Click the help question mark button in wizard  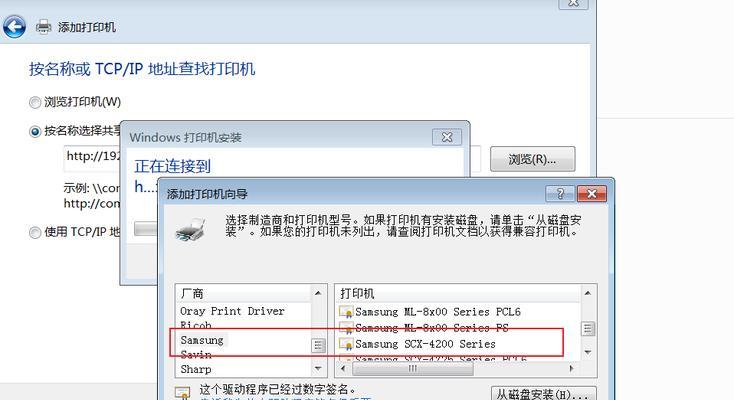coord(560,193)
